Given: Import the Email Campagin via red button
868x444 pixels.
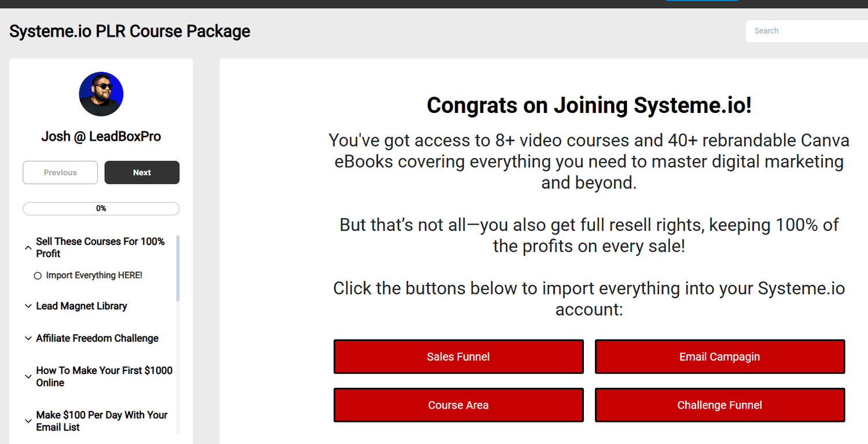Looking at the screenshot, I should pyautogui.click(x=719, y=357).
